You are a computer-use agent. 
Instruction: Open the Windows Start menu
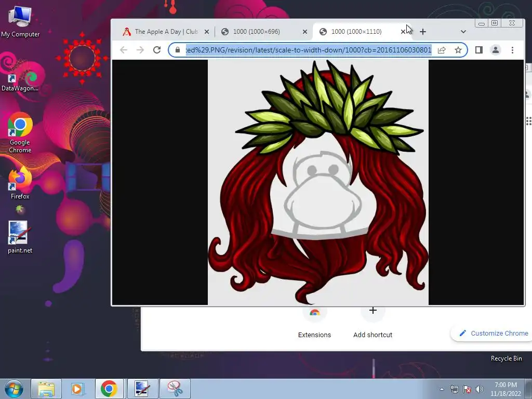(x=14, y=389)
